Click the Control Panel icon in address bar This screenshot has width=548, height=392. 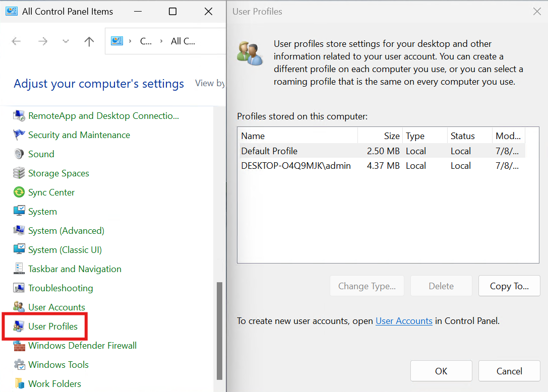coord(117,41)
